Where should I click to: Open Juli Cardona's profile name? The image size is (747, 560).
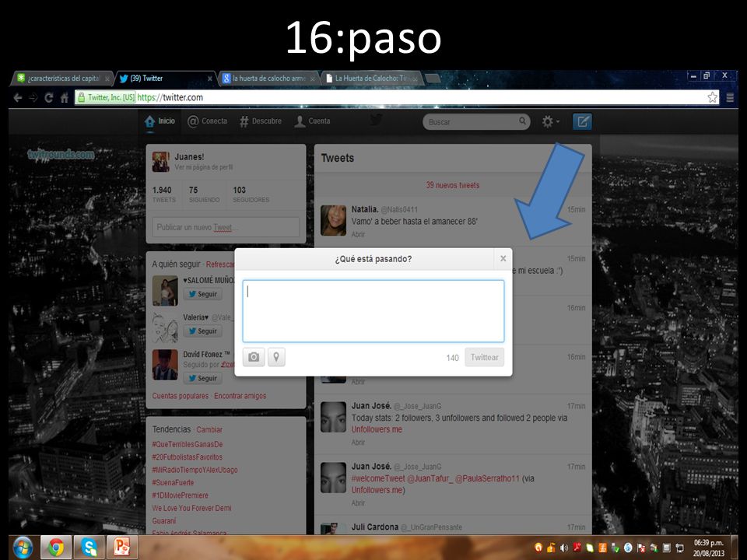[374, 527]
